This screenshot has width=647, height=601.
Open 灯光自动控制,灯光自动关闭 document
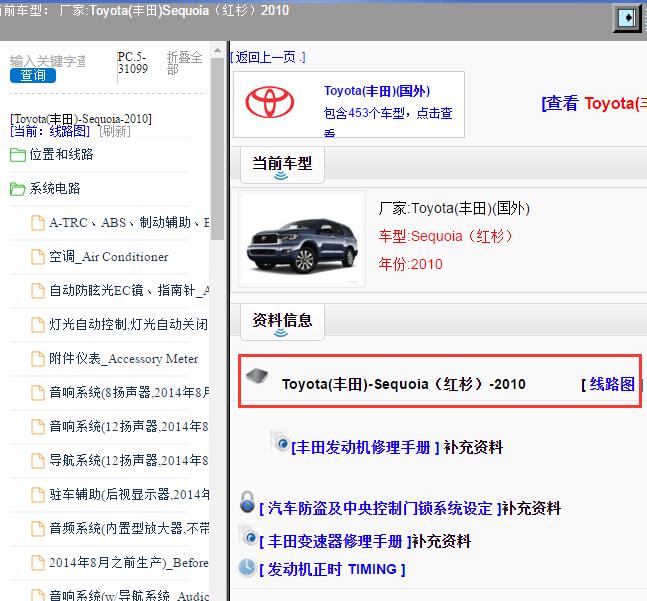pos(128,324)
